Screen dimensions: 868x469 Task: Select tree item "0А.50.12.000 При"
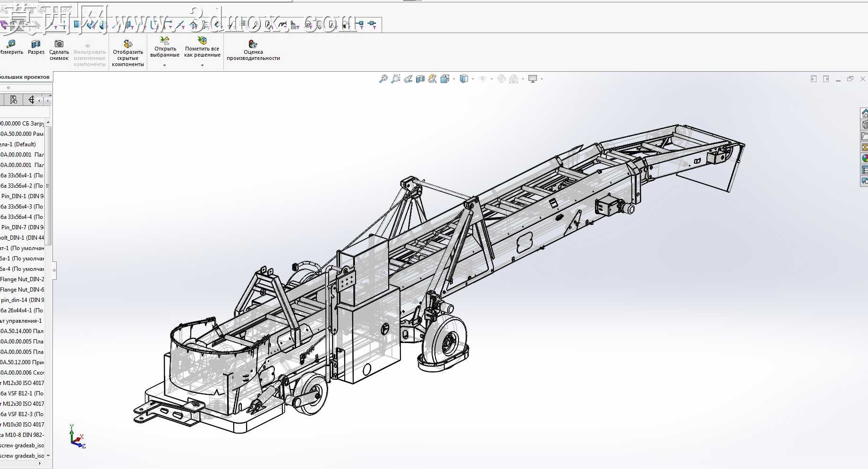(x=22, y=362)
